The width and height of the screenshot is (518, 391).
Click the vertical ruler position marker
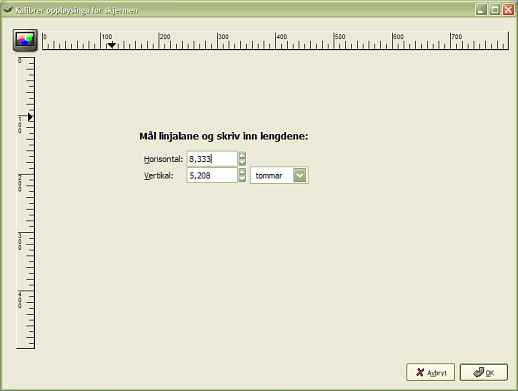[30, 117]
